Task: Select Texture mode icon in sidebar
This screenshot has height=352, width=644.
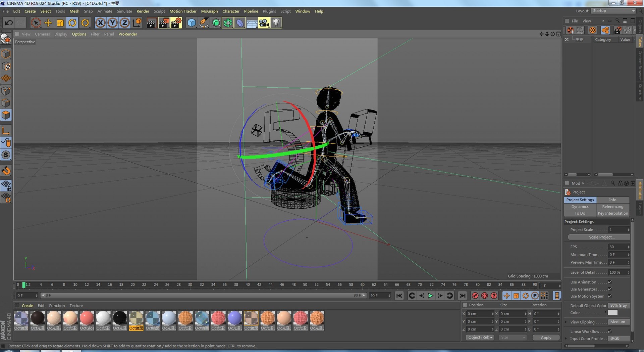Action: coord(6,66)
